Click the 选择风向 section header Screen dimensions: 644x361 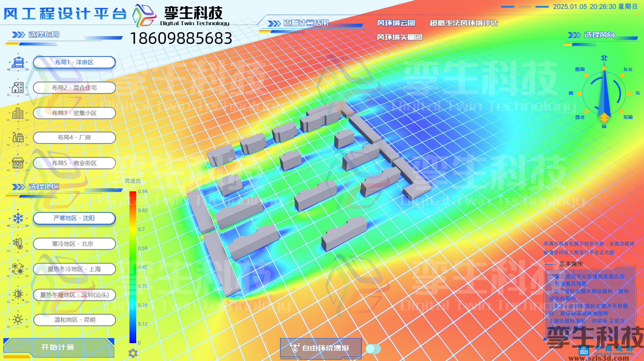point(599,35)
